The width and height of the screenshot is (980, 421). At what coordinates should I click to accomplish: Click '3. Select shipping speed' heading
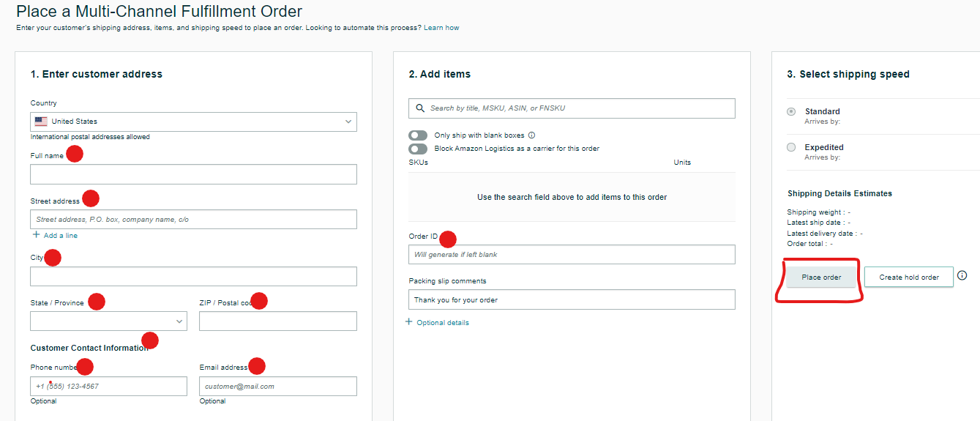point(848,74)
